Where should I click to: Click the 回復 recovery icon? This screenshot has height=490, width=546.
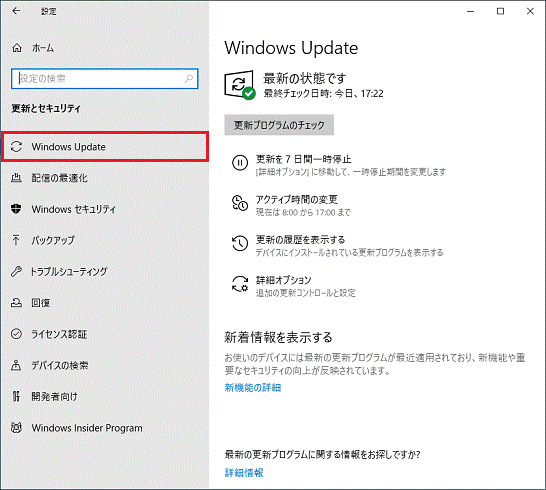point(16,302)
